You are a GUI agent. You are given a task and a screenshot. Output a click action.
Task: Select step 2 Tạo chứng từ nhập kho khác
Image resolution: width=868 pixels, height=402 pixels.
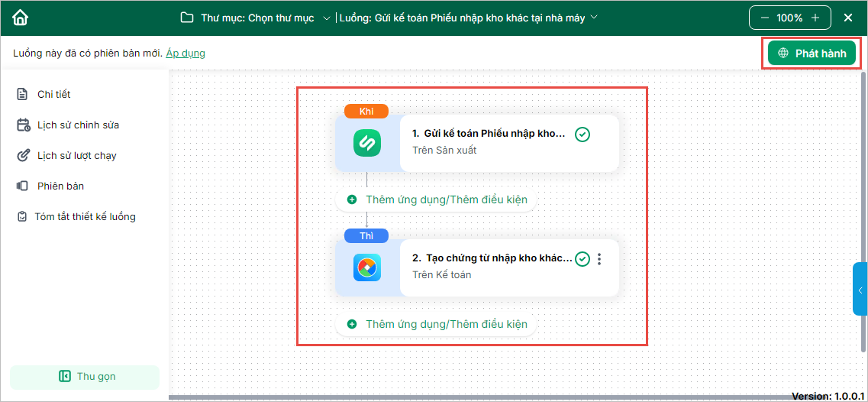[x=477, y=267]
